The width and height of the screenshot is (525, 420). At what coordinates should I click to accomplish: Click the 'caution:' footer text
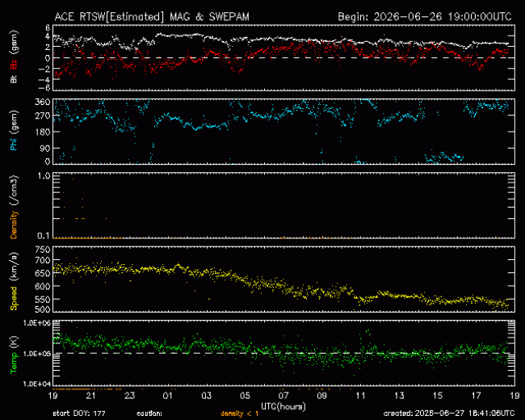point(149,414)
